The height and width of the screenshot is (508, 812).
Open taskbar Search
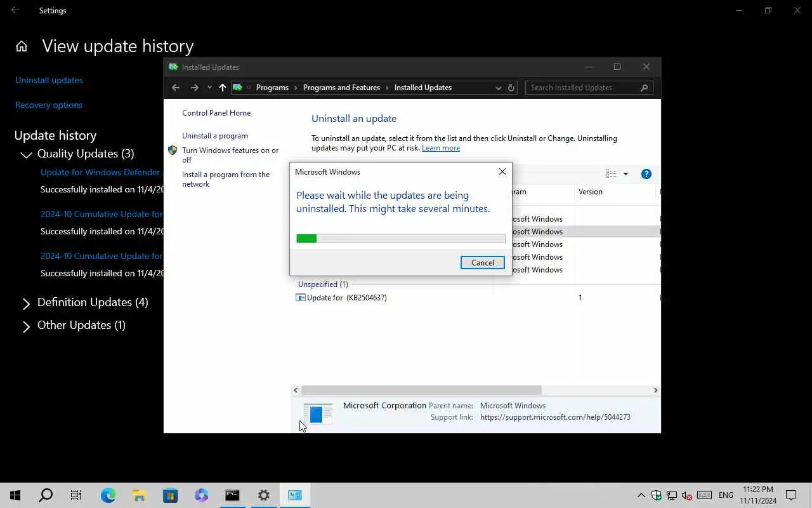tap(46, 495)
